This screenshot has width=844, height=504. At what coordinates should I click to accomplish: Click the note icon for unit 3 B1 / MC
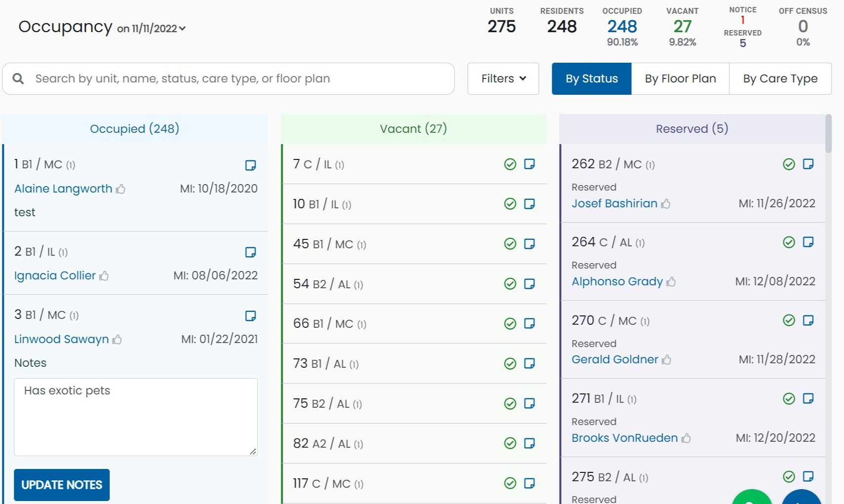(x=251, y=316)
